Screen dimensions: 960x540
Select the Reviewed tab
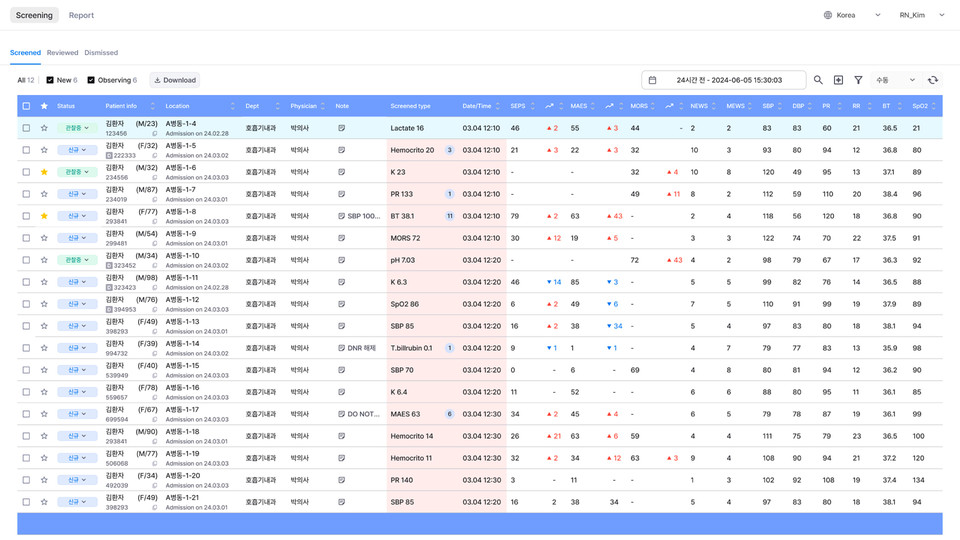click(62, 53)
